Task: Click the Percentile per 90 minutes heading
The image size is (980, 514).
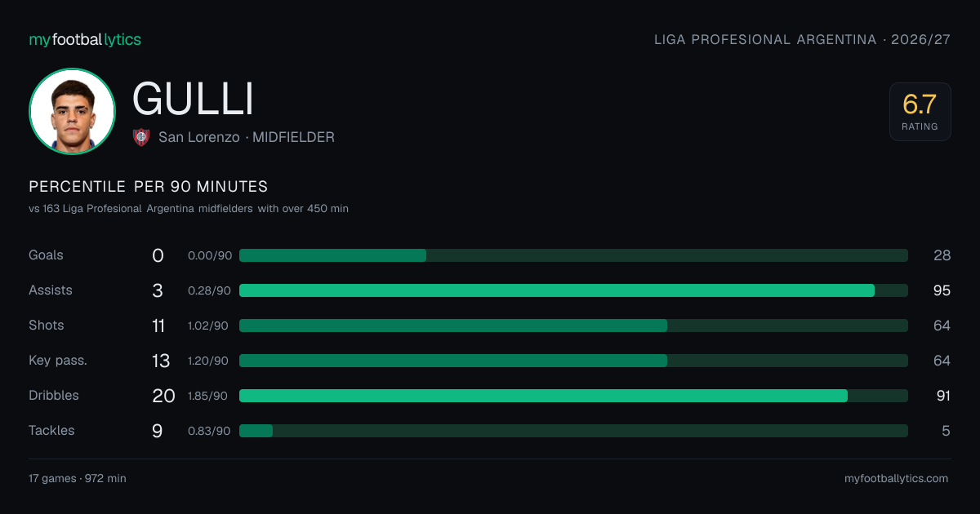Action: pyautogui.click(x=148, y=187)
